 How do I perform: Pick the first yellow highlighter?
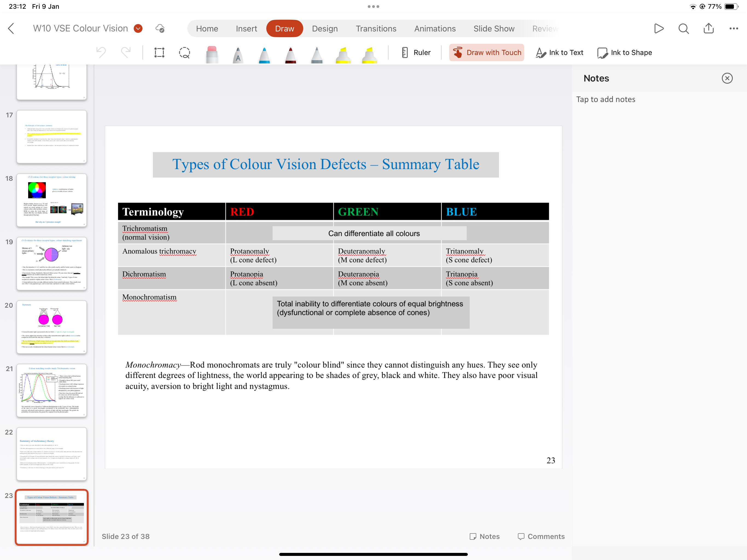[343, 54]
